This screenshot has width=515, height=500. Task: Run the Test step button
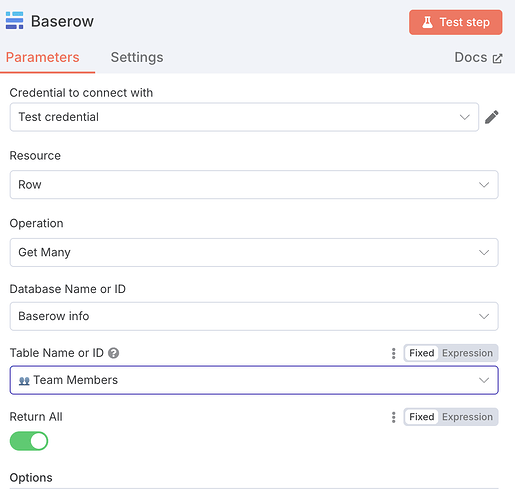pos(456,22)
